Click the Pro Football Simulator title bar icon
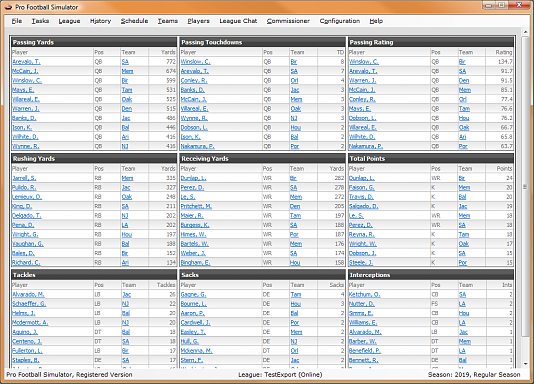534x384 pixels. click(8, 7)
